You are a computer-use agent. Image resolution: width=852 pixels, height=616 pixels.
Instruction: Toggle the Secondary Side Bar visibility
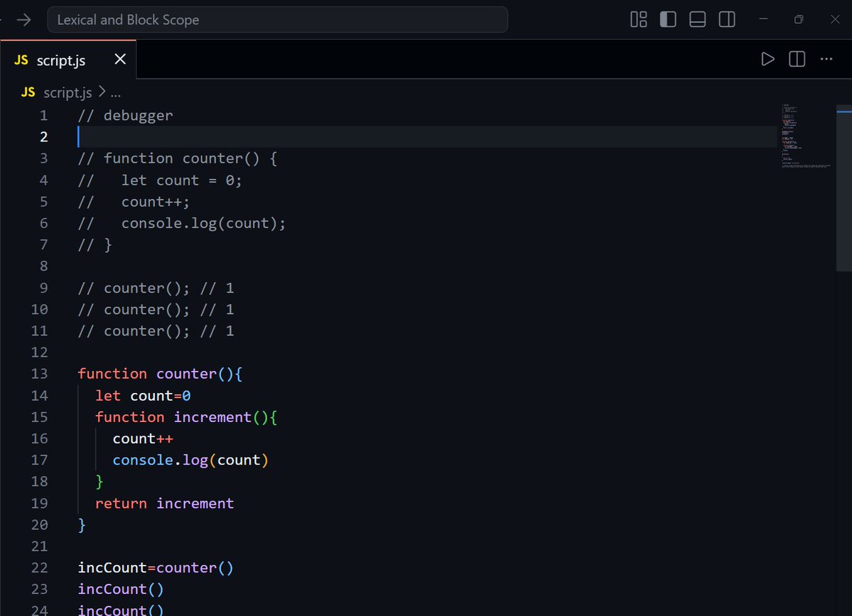coord(726,19)
